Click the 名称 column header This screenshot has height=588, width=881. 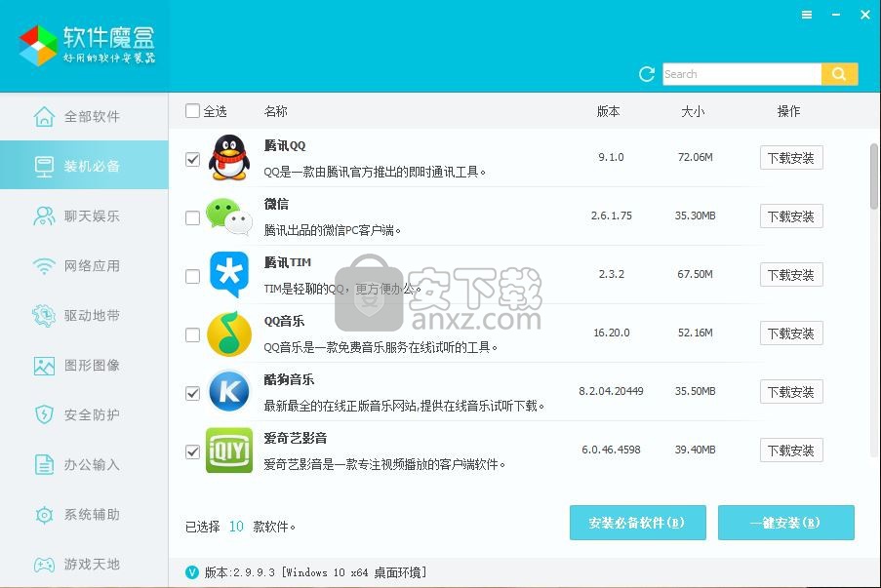coord(275,111)
